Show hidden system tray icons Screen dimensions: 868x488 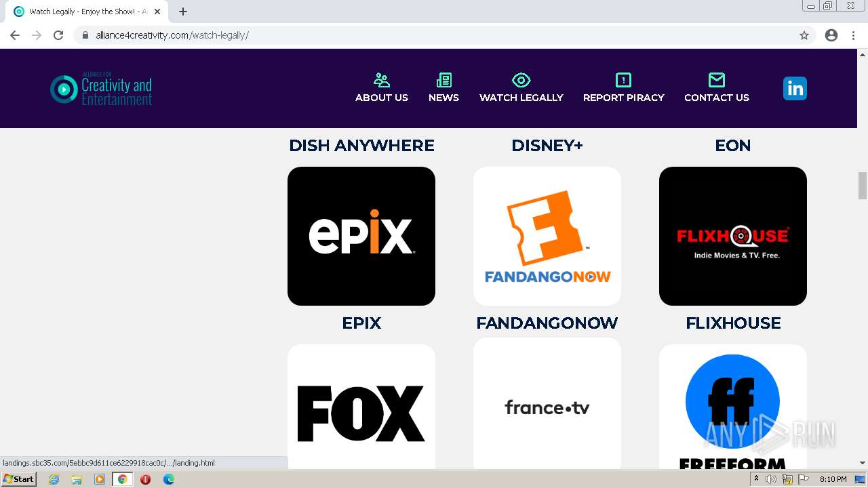click(756, 479)
